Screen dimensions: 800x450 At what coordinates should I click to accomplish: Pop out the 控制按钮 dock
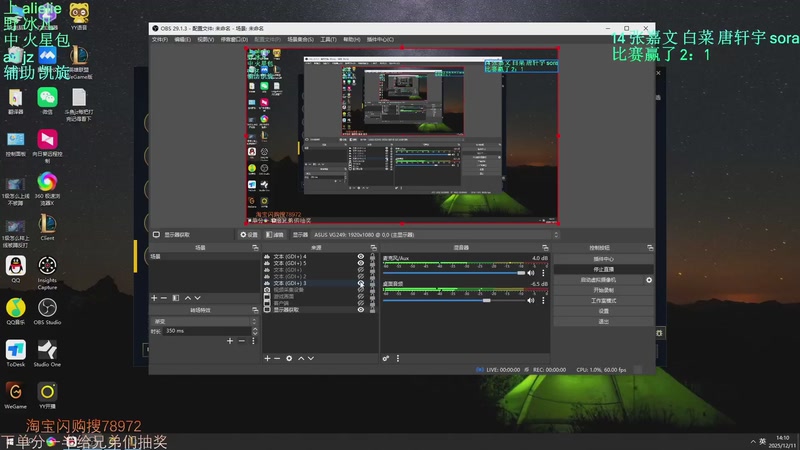pos(650,248)
